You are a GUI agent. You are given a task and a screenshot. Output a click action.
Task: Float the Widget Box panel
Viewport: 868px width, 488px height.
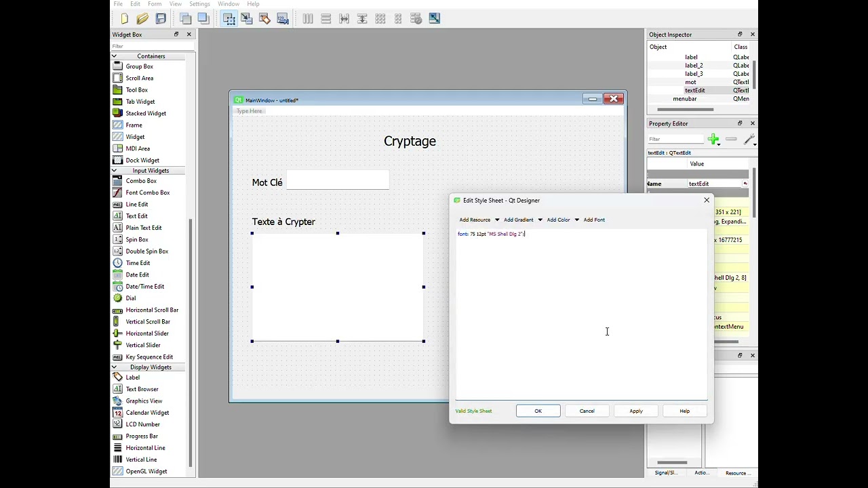point(176,35)
